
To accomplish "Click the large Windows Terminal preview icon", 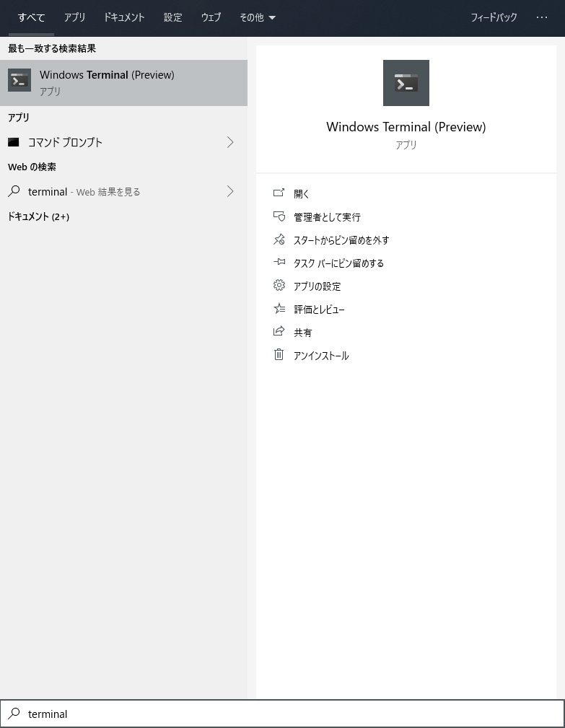I will click(x=406, y=83).
